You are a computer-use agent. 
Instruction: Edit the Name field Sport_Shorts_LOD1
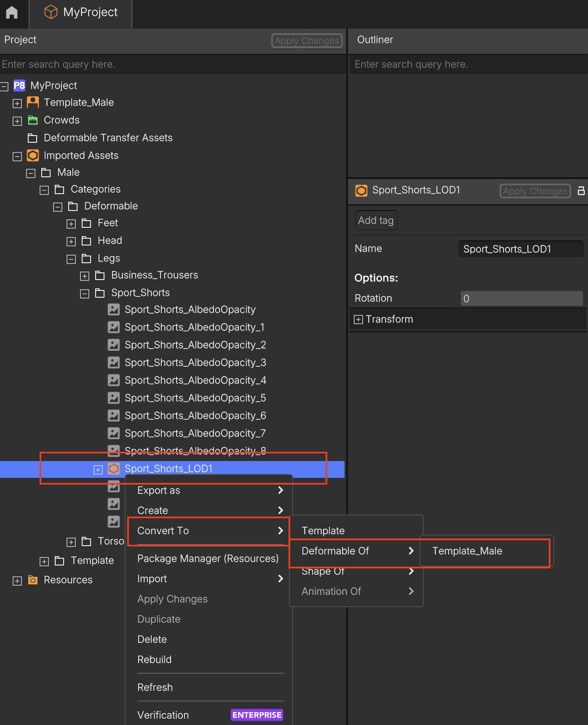pos(521,249)
